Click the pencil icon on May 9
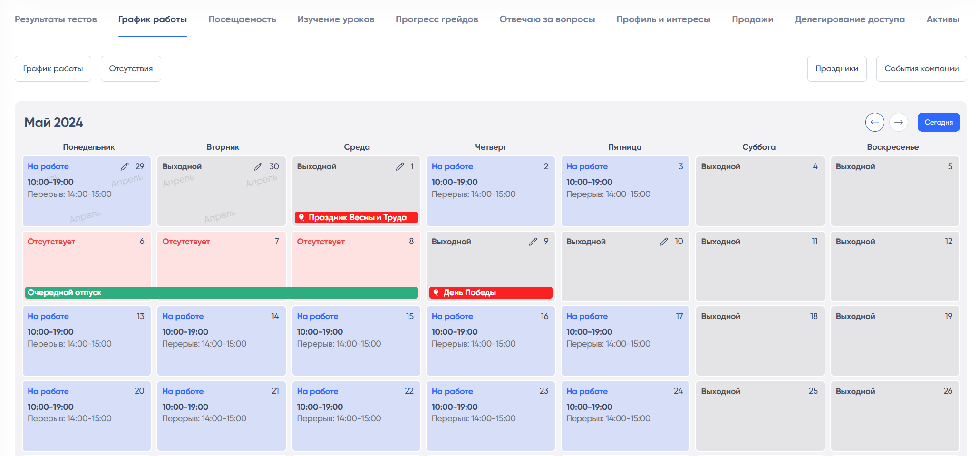 click(533, 242)
